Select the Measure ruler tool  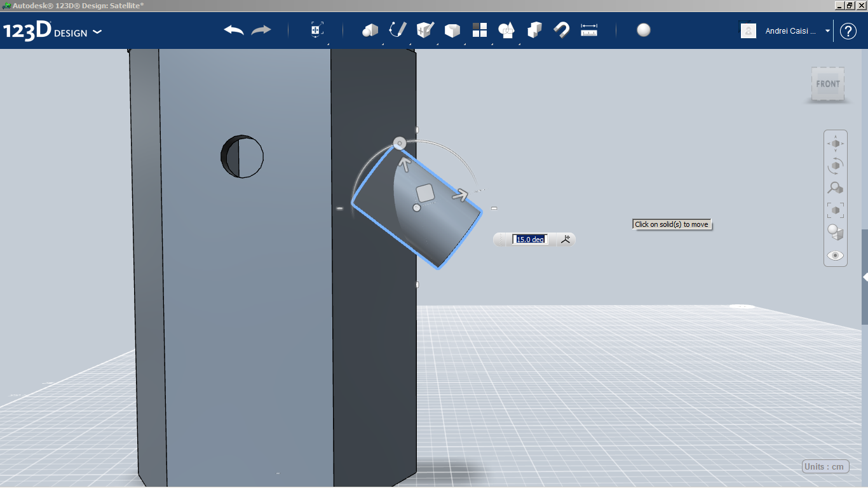tap(589, 30)
